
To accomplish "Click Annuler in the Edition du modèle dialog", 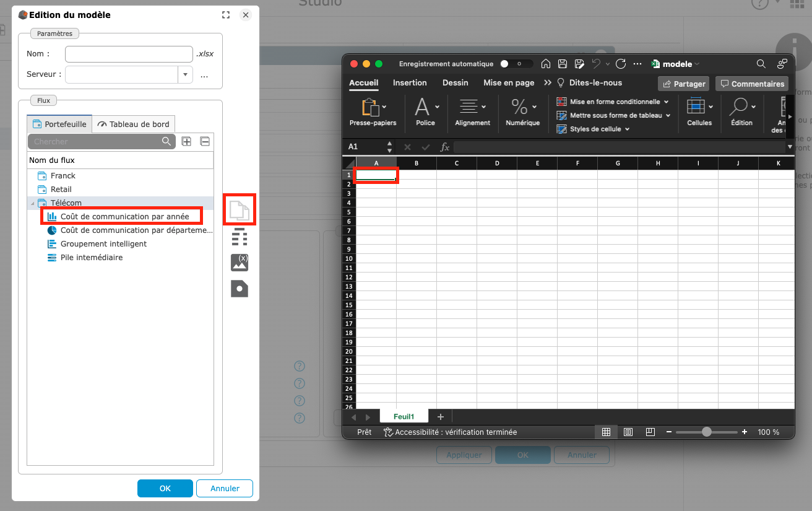I will tap(225, 488).
